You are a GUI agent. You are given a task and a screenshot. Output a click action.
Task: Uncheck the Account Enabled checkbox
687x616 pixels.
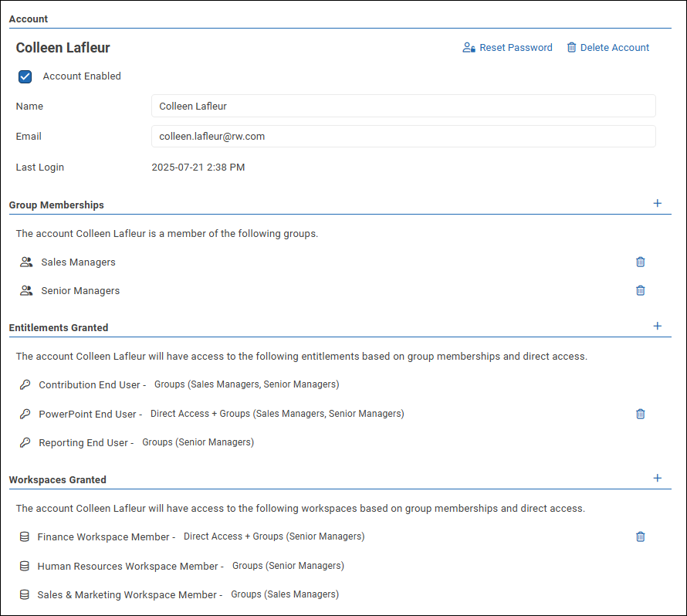coord(25,76)
